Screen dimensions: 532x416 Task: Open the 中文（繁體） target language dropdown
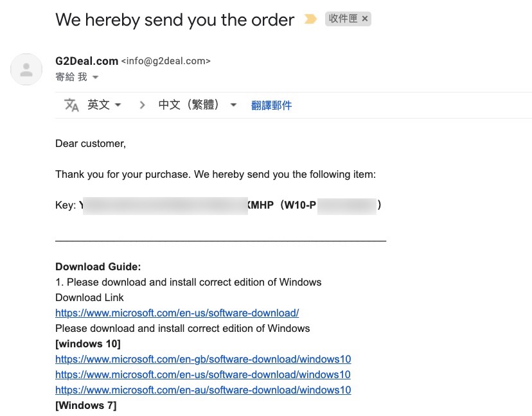(x=197, y=105)
